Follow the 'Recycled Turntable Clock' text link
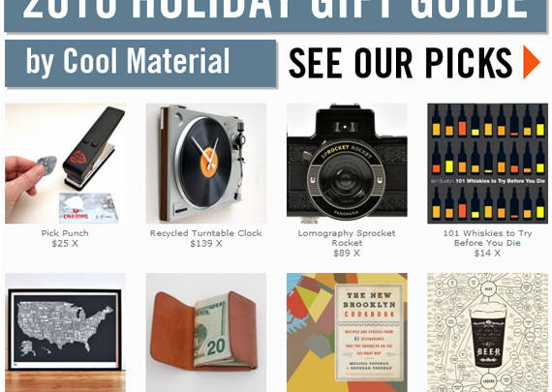552x392 pixels. [206, 233]
